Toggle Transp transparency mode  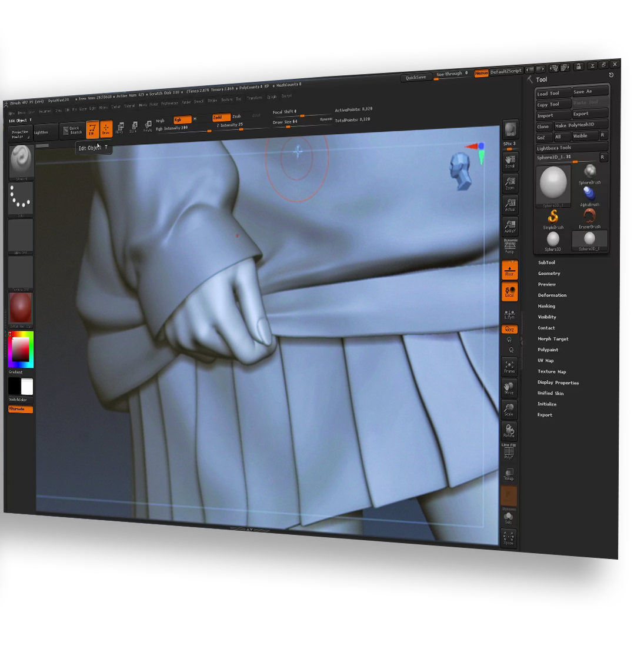tap(509, 474)
